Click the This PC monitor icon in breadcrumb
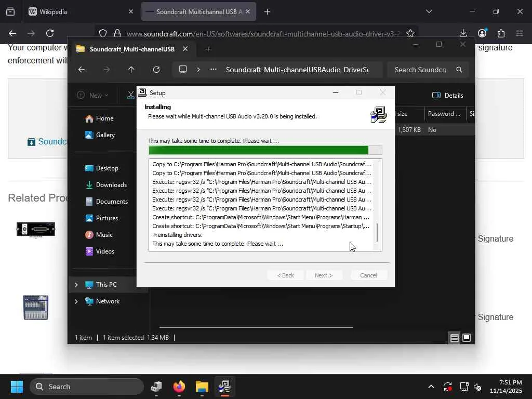The image size is (532, 399). pos(183,70)
